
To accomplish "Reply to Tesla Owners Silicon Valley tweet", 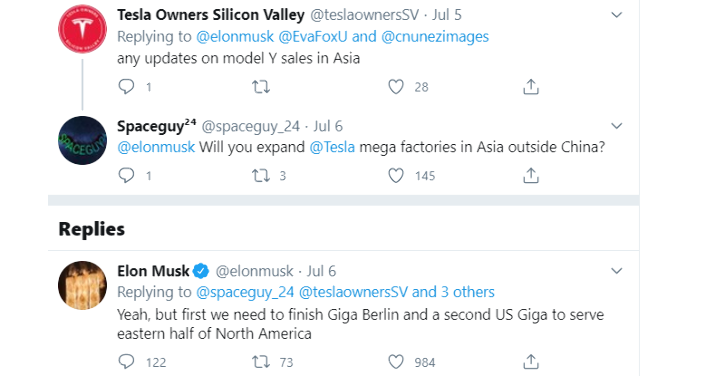I will (x=126, y=86).
